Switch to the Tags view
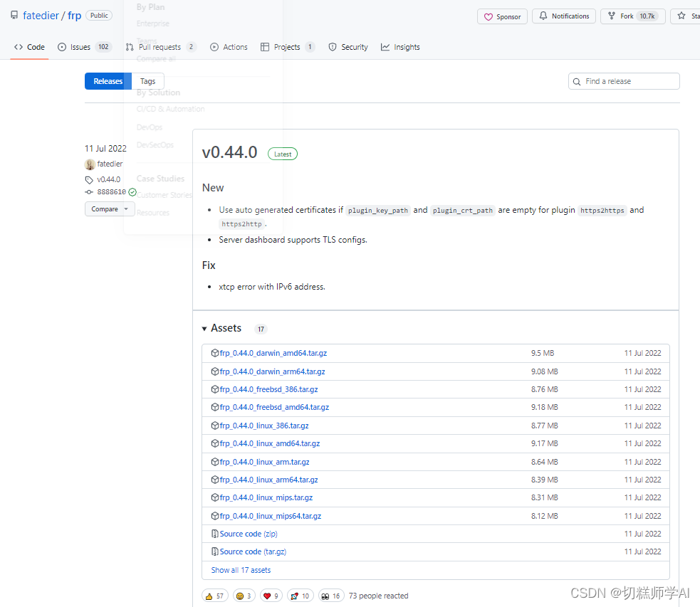The image size is (700, 607). click(148, 81)
